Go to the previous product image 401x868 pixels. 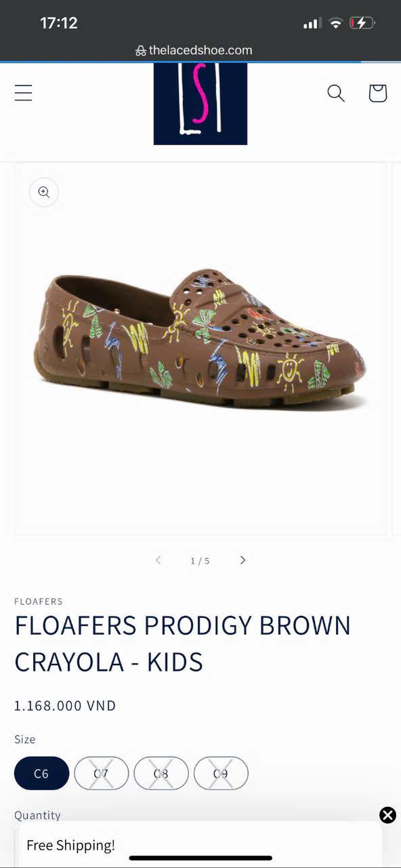pyautogui.click(x=158, y=560)
